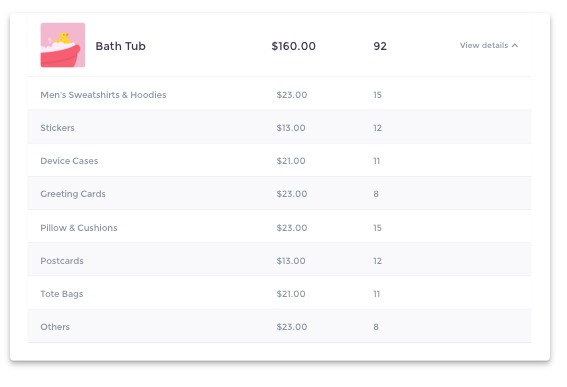Open the Bath Tub product title

pos(120,46)
